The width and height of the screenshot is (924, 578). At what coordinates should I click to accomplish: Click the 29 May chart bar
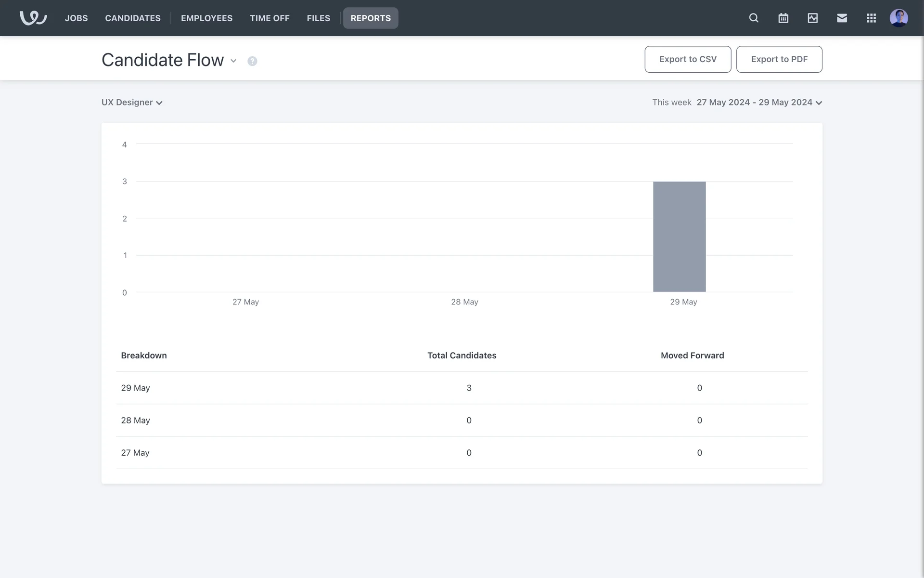(679, 236)
